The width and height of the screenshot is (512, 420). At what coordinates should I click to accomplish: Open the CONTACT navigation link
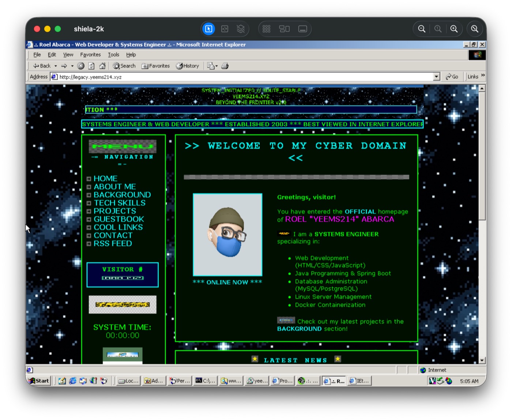(x=113, y=235)
